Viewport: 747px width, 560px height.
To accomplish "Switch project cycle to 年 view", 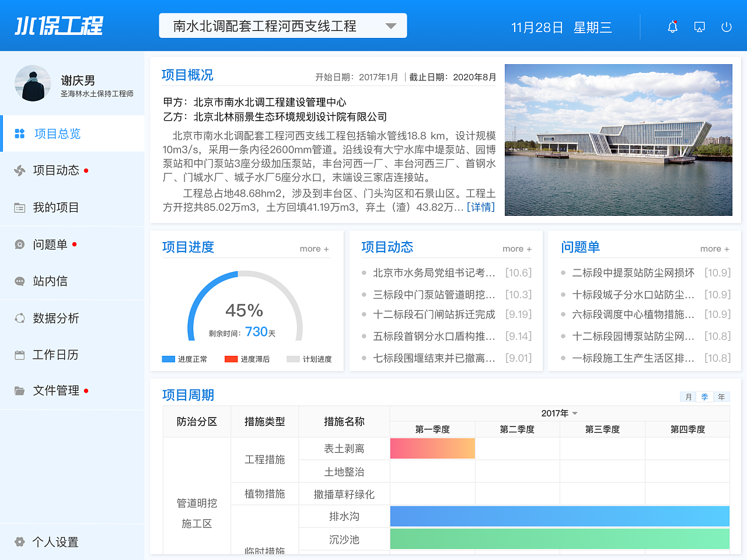I will click(x=721, y=397).
